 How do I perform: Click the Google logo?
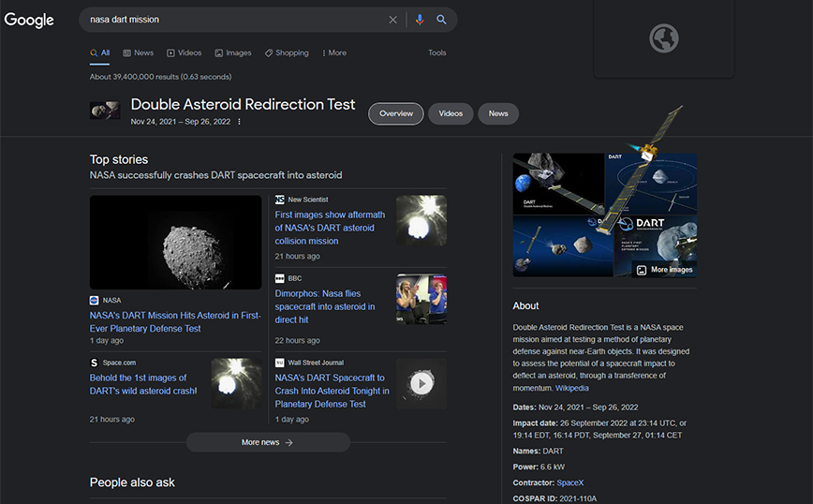[x=29, y=20]
